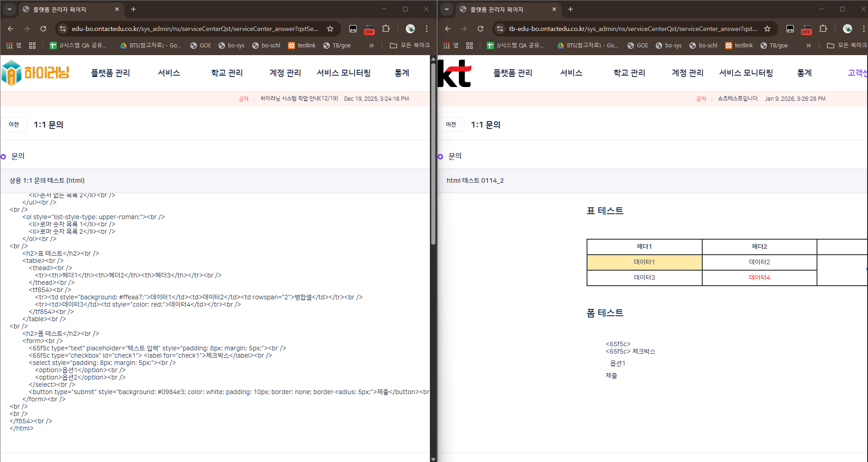
Task: View site information for the tb-edu-bo address
Action: coord(500,29)
